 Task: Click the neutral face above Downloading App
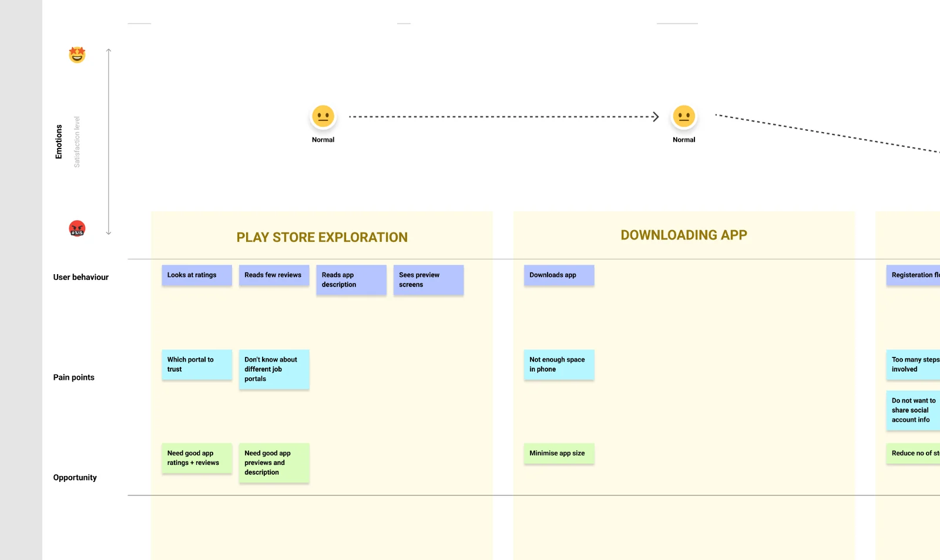click(684, 116)
